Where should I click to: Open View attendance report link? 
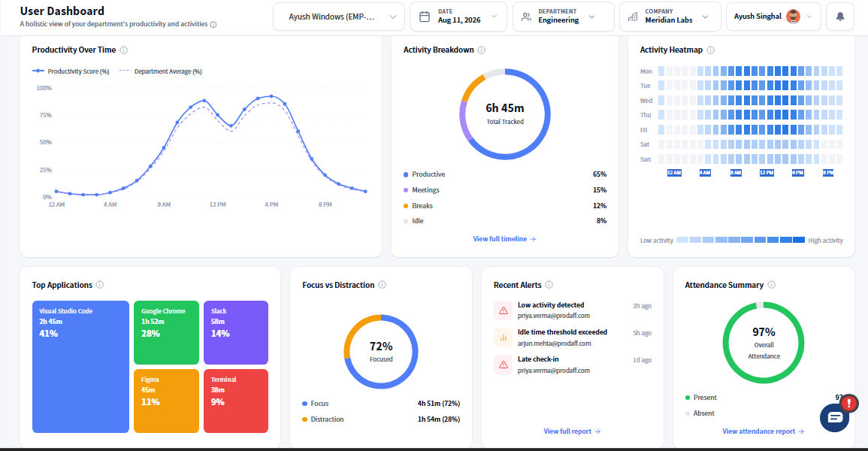pyautogui.click(x=763, y=431)
